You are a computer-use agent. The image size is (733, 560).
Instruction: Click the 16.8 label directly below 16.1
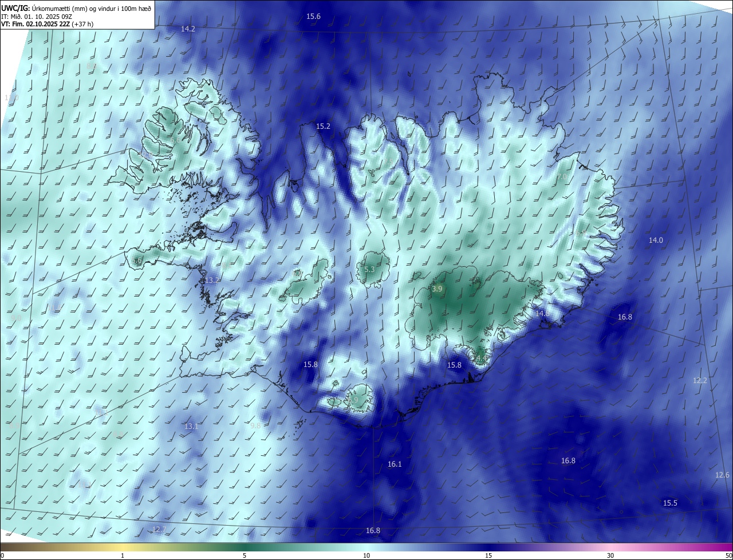(x=373, y=531)
